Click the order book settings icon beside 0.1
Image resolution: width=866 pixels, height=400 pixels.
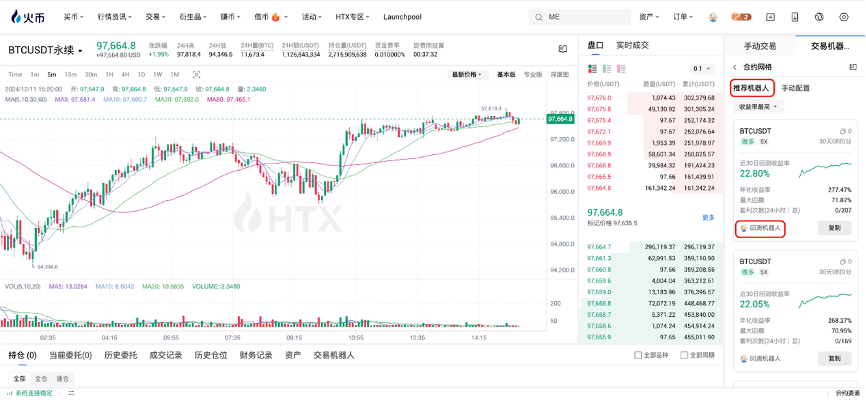pyautogui.click(x=714, y=68)
